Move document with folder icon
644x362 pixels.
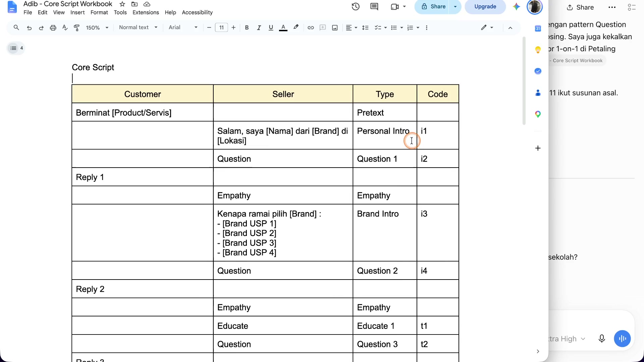click(135, 4)
